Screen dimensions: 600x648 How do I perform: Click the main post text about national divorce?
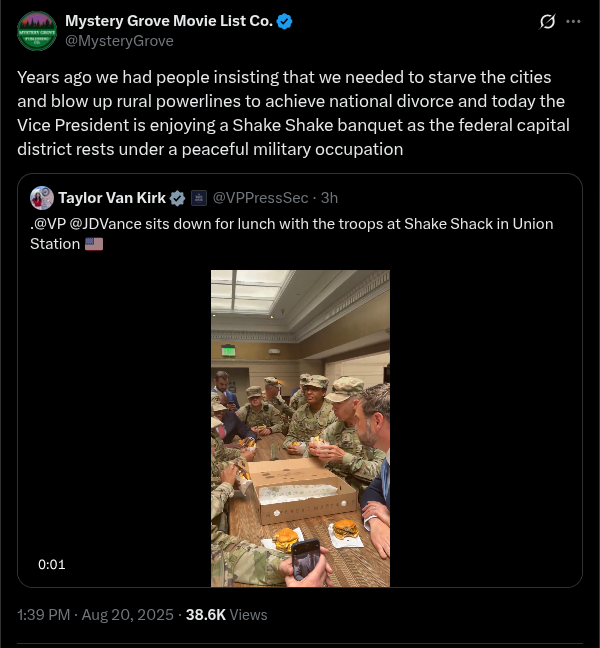click(290, 113)
